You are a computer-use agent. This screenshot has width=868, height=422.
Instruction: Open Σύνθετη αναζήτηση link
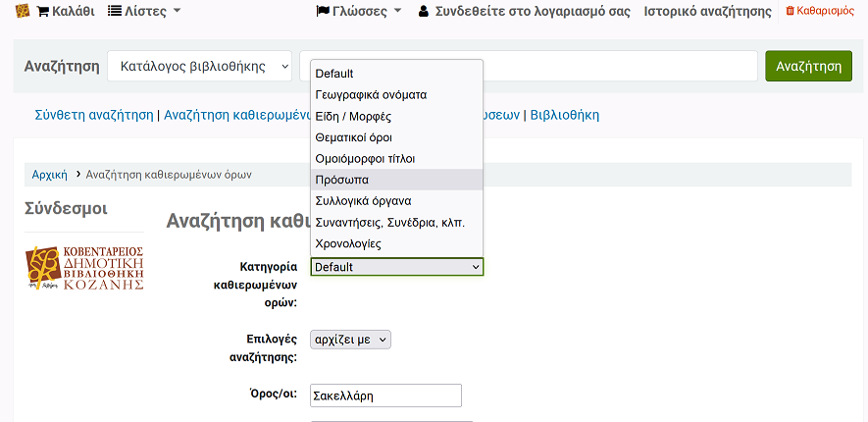pyautogui.click(x=94, y=115)
